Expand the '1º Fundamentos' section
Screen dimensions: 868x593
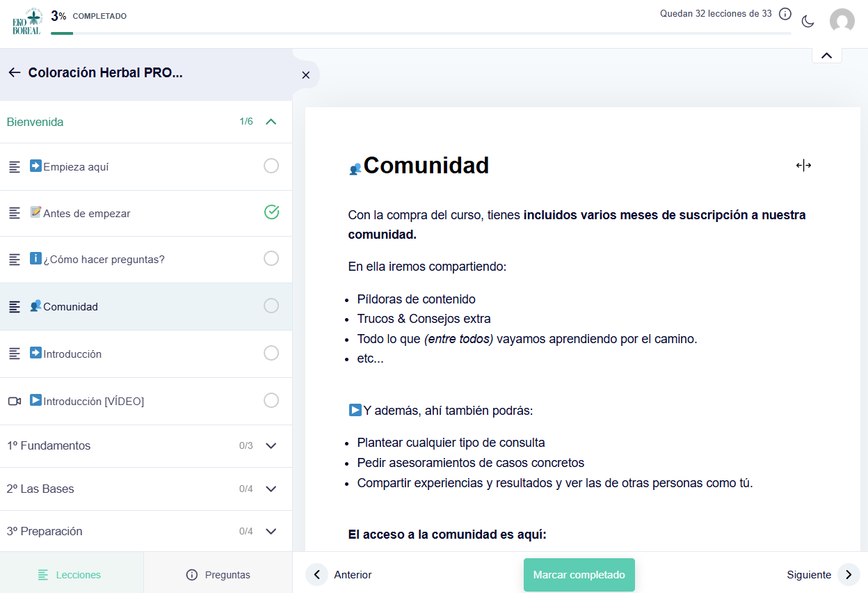point(271,445)
